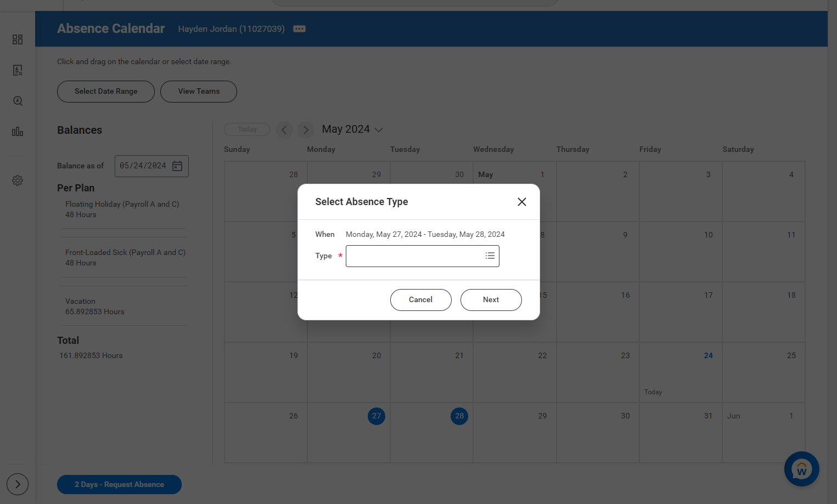Click the Balance as of date field
The image size is (837, 504).
tap(151, 166)
